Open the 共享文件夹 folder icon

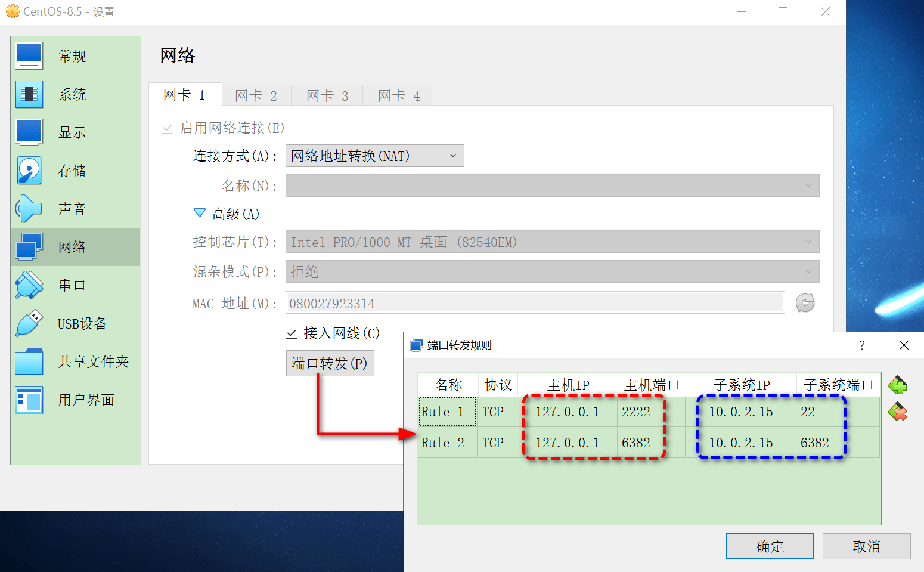click(x=29, y=361)
